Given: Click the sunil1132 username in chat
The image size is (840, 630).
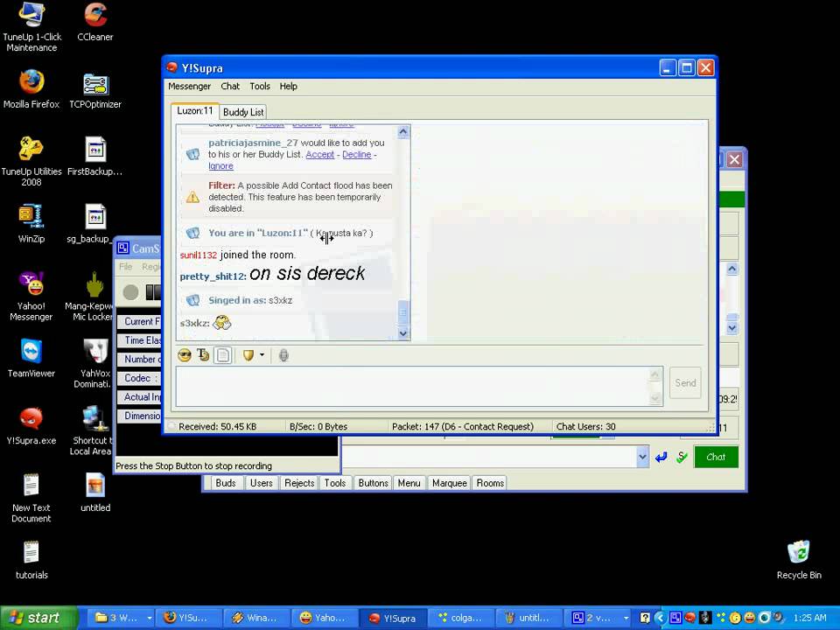Looking at the screenshot, I should (199, 255).
